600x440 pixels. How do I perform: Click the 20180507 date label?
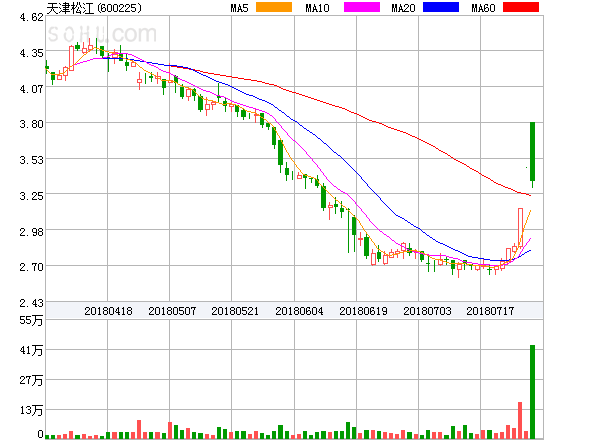172,311
